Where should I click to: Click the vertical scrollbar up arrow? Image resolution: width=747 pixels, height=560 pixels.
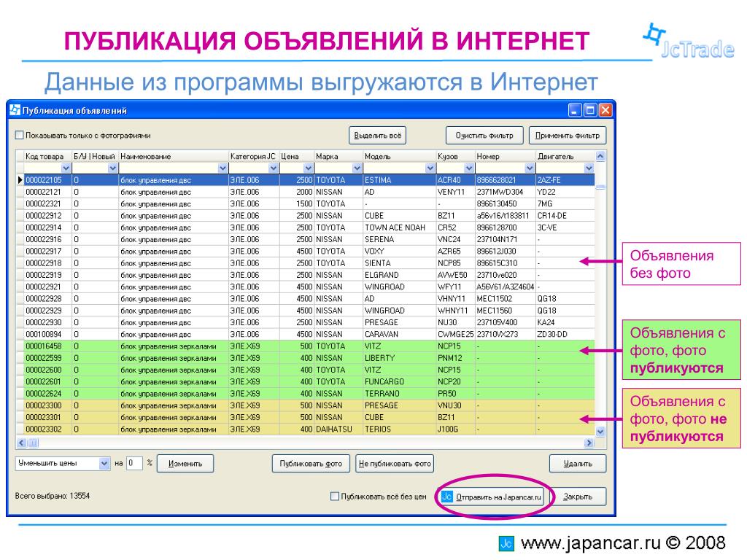click(600, 156)
